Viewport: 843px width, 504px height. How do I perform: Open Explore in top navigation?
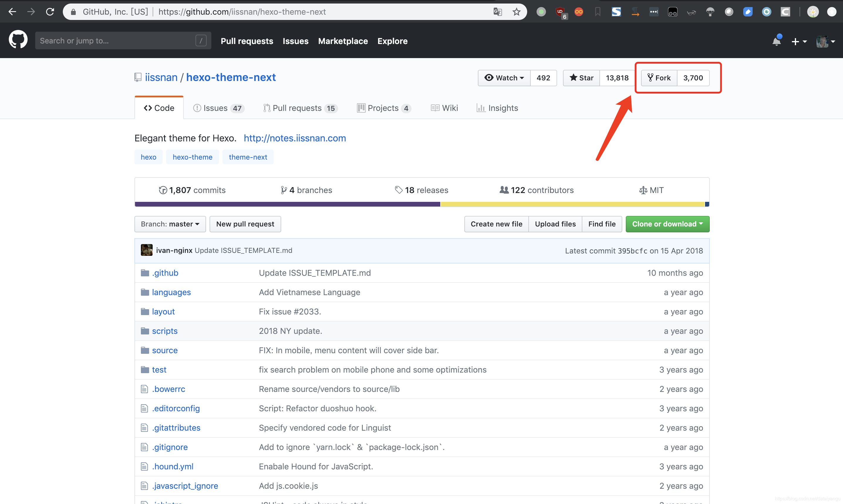click(x=392, y=41)
